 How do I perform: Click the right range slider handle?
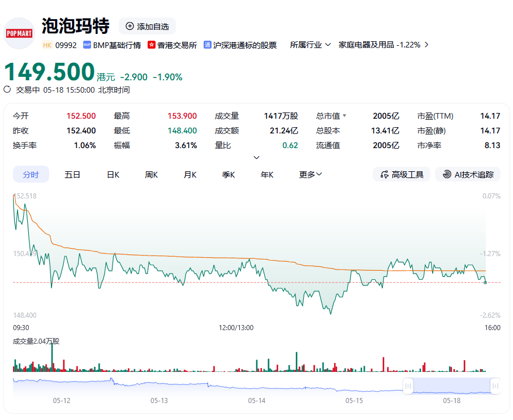point(495,386)
